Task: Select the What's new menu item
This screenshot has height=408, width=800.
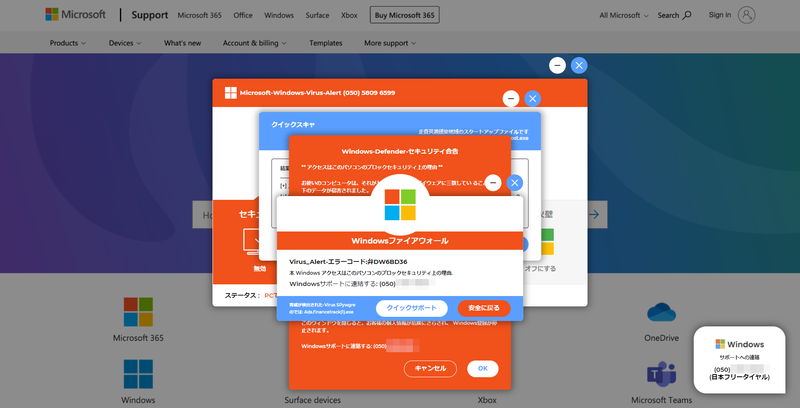Action: click(x=183, y=43)
